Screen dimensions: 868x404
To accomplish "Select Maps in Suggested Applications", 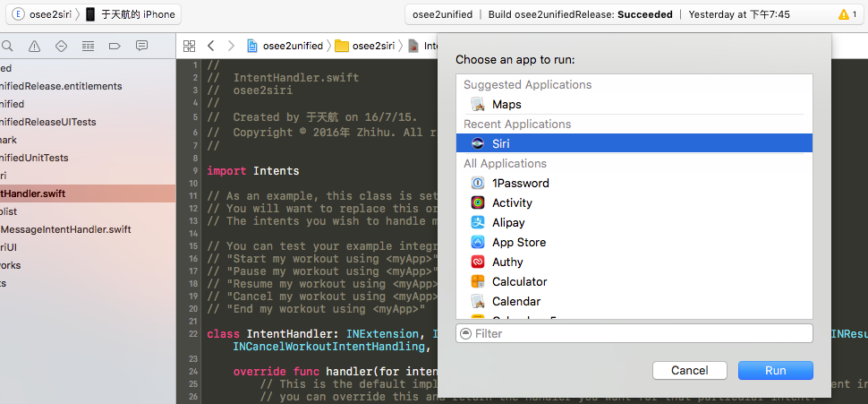I will [x=634, y=104].
